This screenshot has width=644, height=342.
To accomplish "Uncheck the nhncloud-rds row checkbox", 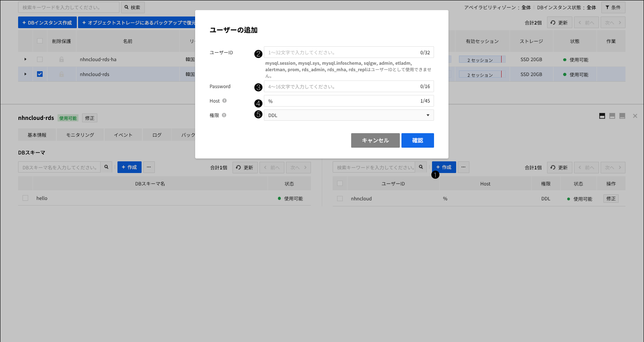I will (x=40, y=74).
